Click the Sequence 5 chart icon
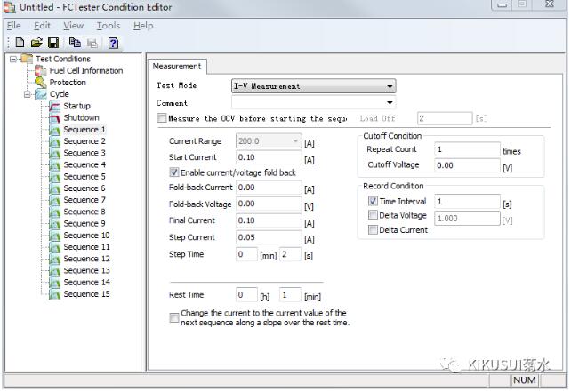Screen dimensions: 571x392 (54, 177)
